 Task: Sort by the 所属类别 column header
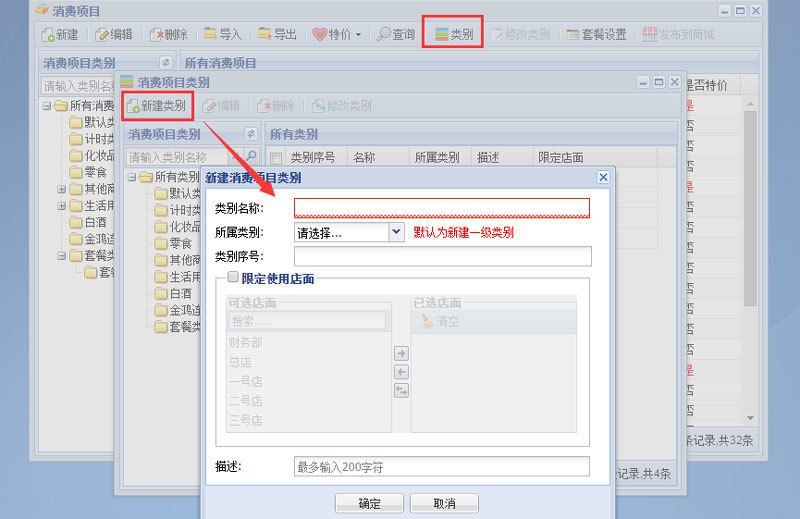pyautogui.click(x=440, y=158)
